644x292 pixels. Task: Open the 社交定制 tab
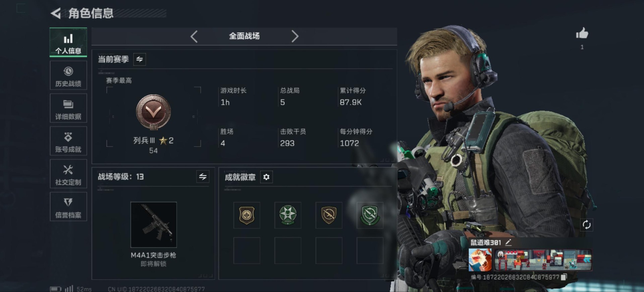[x=68, y=174]
